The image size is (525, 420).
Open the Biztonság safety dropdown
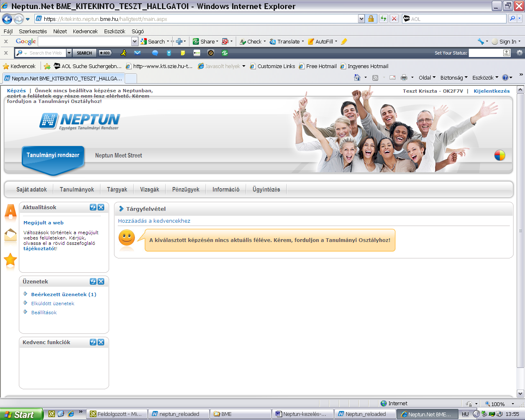point(454,78)
